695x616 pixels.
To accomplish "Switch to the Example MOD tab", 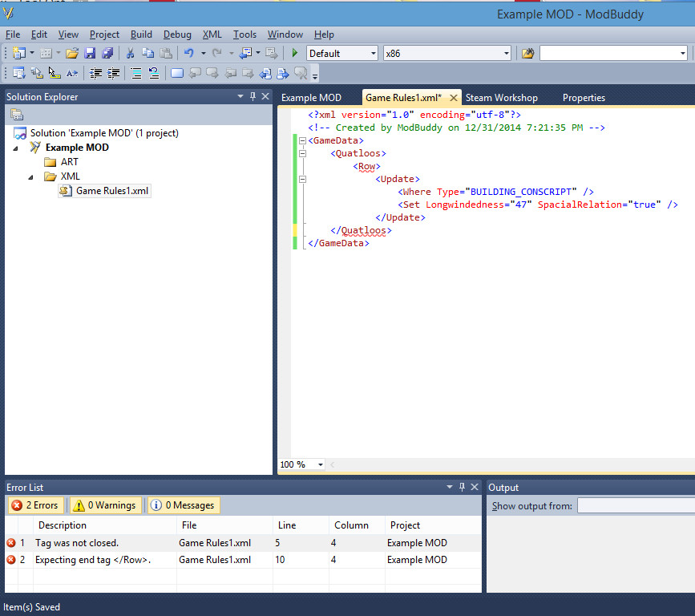I will point(311,98).
